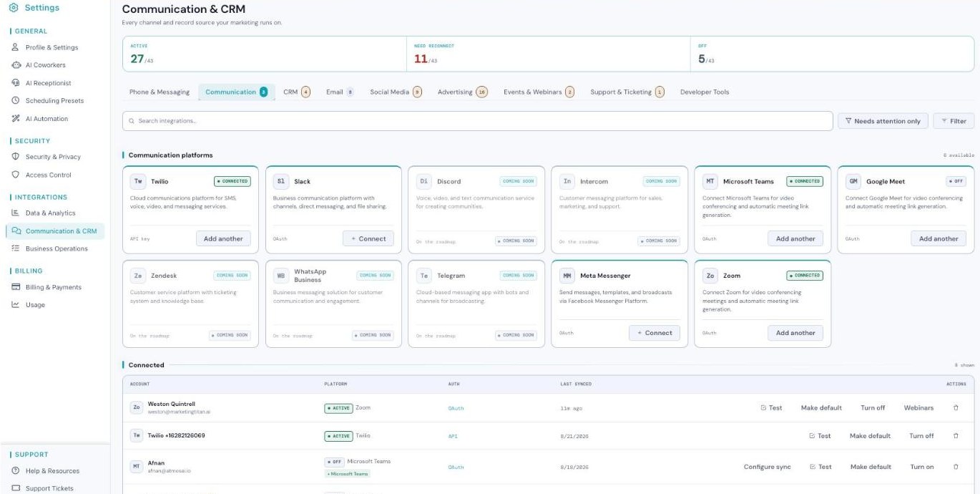Delete the Twilio +16282126069 connection
Viewport: 980px width, 494px height.
point(956,435)
